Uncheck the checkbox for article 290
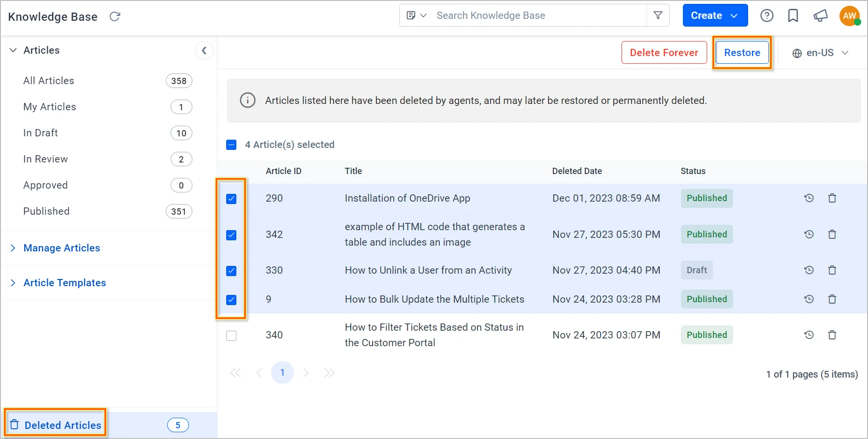Screen dimensions: 868x439 coord(231,199)
